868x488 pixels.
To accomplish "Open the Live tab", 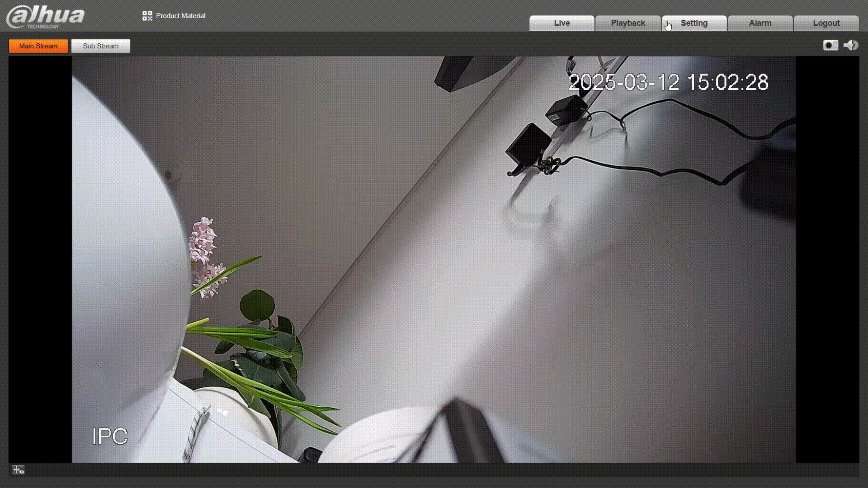I will 561,23.
